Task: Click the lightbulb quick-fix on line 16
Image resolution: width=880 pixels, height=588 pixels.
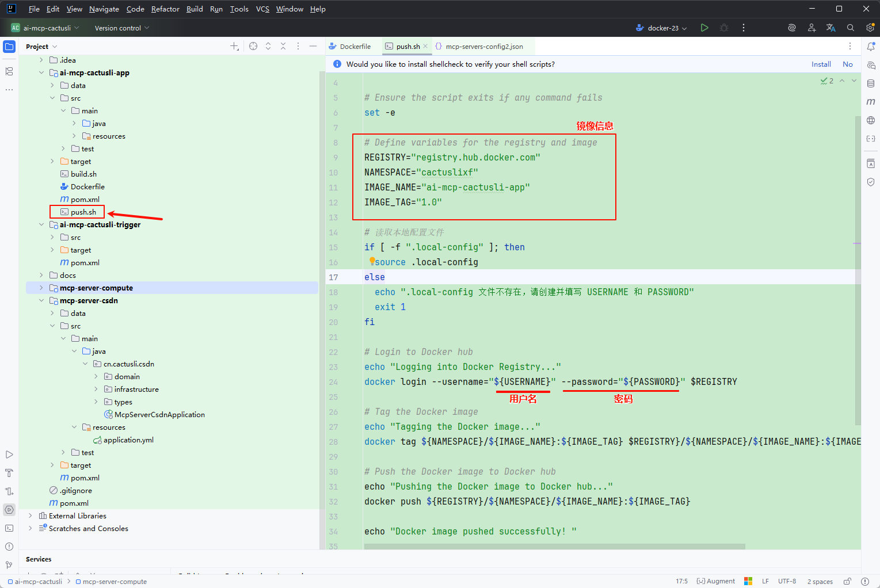Action: click(372, 261)
